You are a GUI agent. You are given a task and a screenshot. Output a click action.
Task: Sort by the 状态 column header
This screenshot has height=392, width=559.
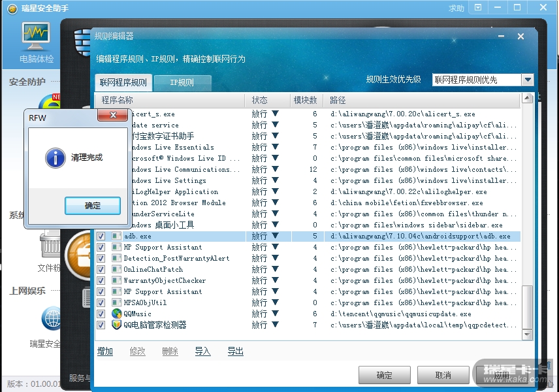point(267,100)
